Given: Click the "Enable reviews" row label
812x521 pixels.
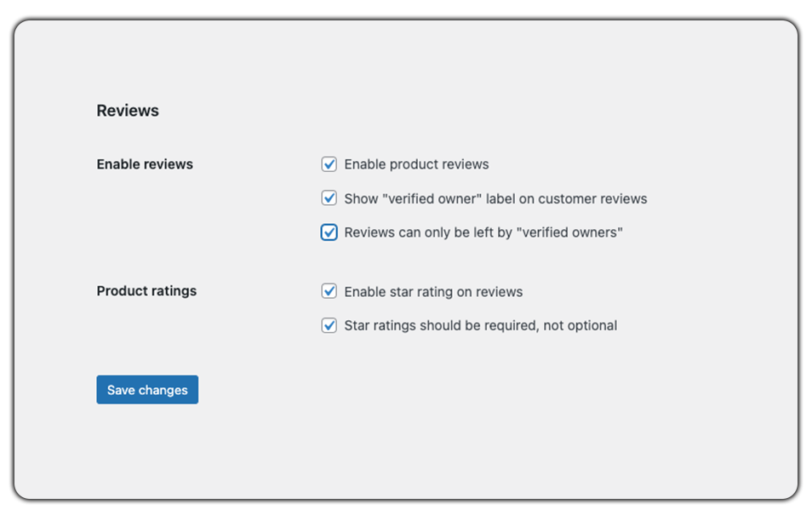Looking at the screenshot, I should [x=145, y=164].
